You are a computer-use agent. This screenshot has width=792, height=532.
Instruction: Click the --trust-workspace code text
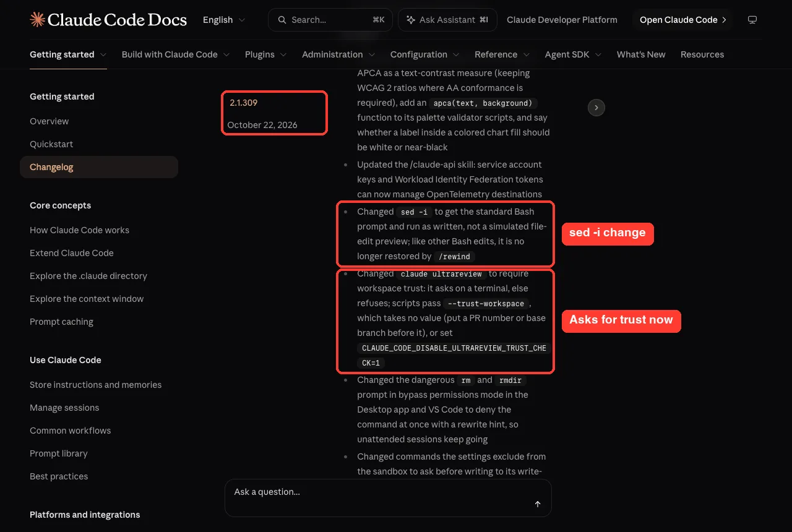(486, 304)
